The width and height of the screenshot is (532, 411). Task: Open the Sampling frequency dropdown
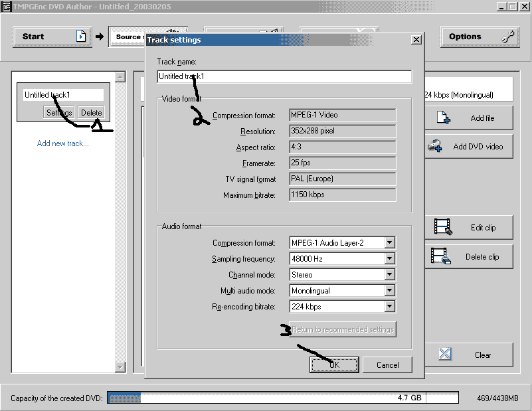[x=389, y=258]
